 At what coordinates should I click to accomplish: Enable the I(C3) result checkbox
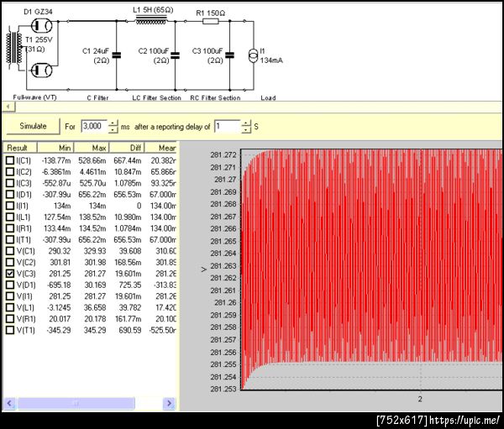[x=10, y=183]
